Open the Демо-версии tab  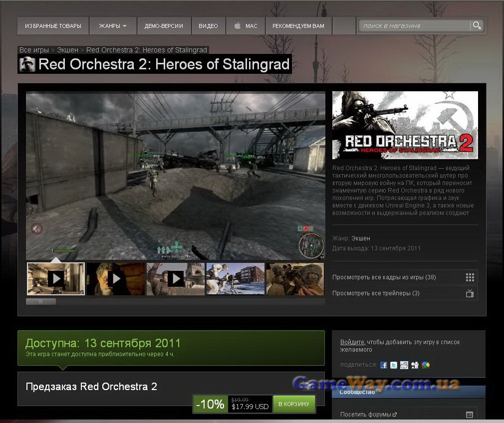click(x=164, y=26)
